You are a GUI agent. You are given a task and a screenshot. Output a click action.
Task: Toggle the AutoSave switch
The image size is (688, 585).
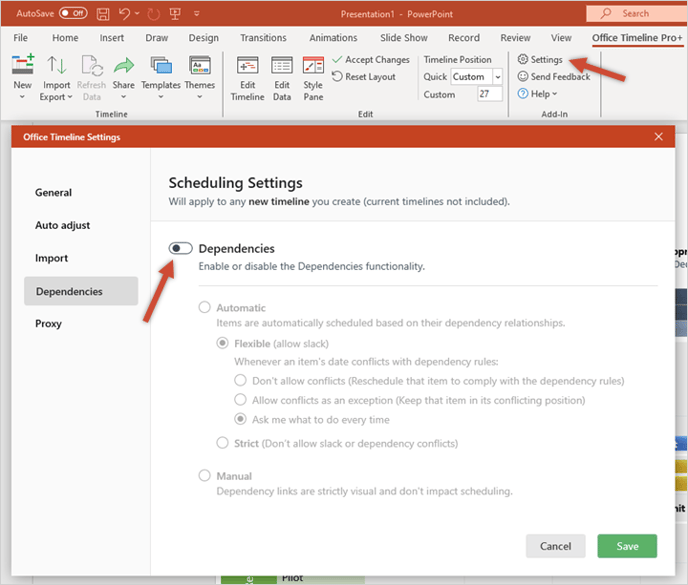(x=73, y=13)
